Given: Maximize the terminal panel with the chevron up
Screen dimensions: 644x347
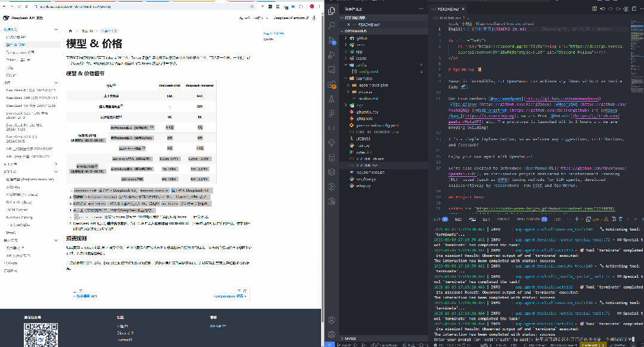Looking at the screenshot, I should point(636,219).
